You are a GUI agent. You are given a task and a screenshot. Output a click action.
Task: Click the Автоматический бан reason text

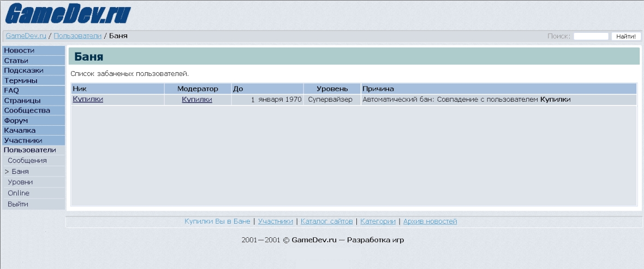point(467,100)
